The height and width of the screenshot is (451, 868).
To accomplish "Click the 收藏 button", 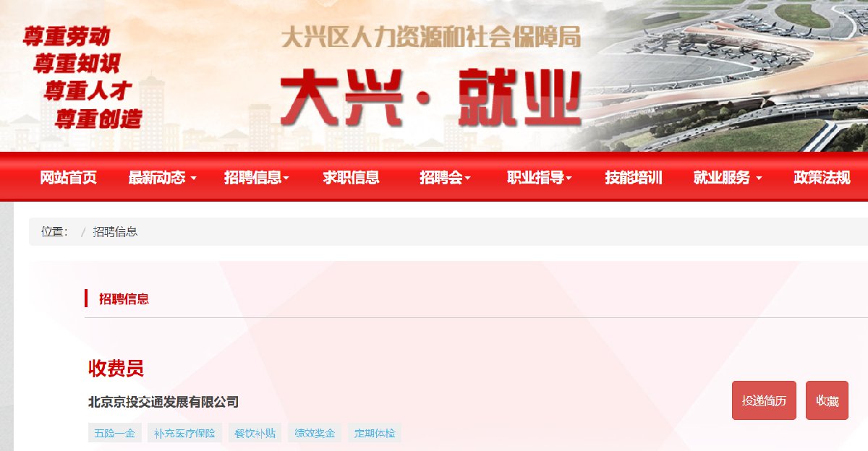I will click(x=827, y=400).
